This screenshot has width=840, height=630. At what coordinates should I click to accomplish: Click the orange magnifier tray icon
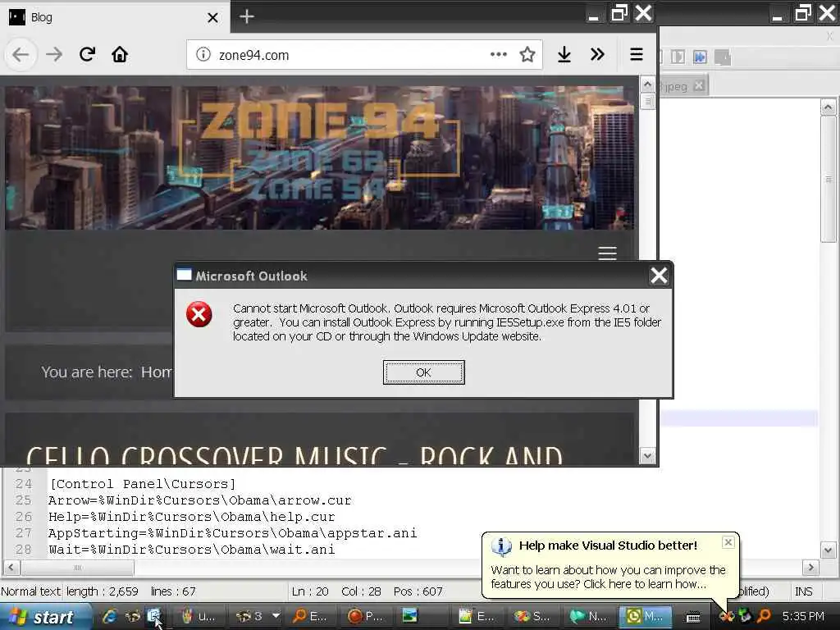[x=764, y=617]
